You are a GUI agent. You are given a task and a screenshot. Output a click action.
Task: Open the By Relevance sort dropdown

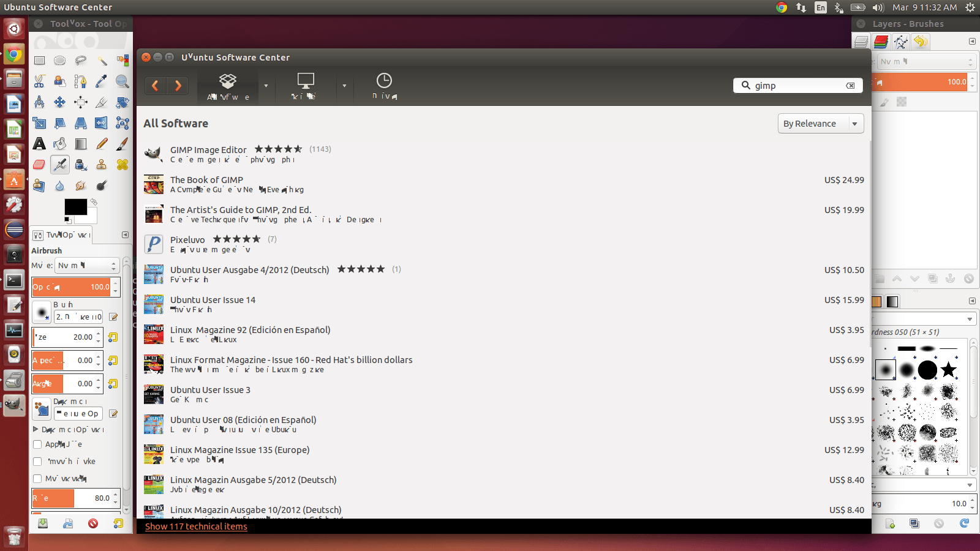pos(820,124)
